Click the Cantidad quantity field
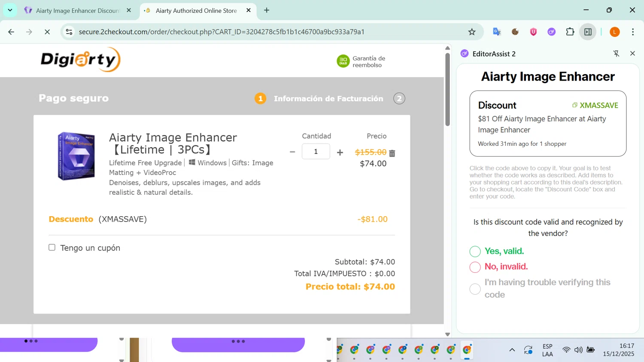The height and width of the screenshot is (362, 644). coord(316,151)
